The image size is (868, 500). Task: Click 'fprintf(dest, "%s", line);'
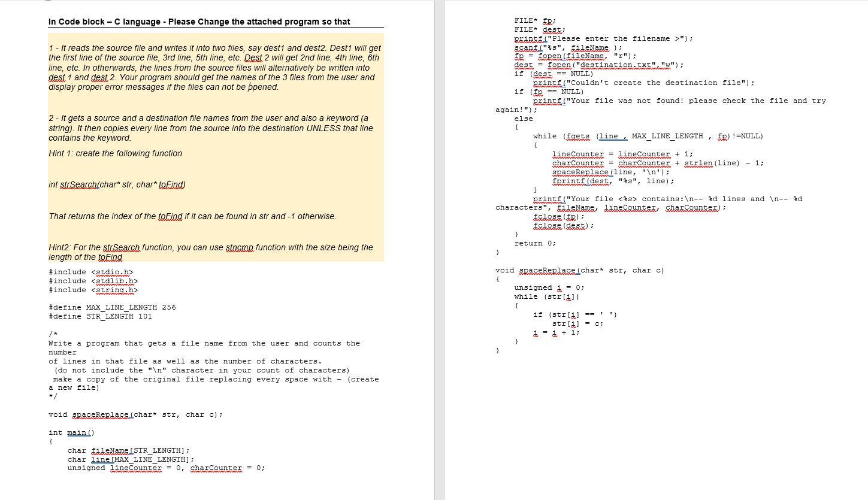click(x=613, y=181)
